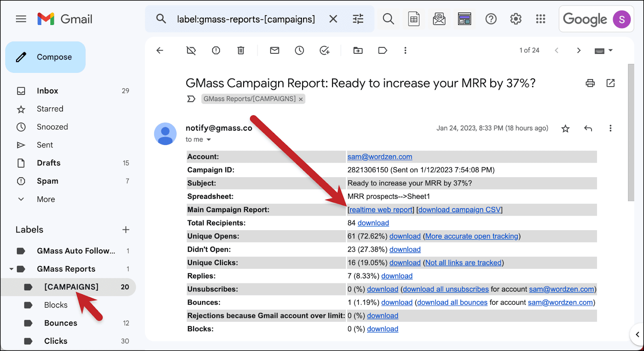Viewport: 644px width, 351px height.
Task: Create a new label with plus icon
Action: [x=126, y=230]
